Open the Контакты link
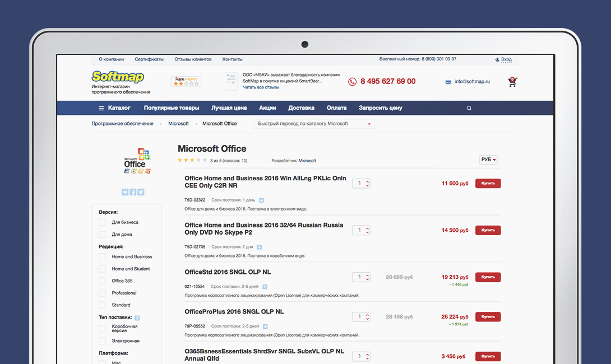Screen dimensions: 611x364 [x=232, y=59]
